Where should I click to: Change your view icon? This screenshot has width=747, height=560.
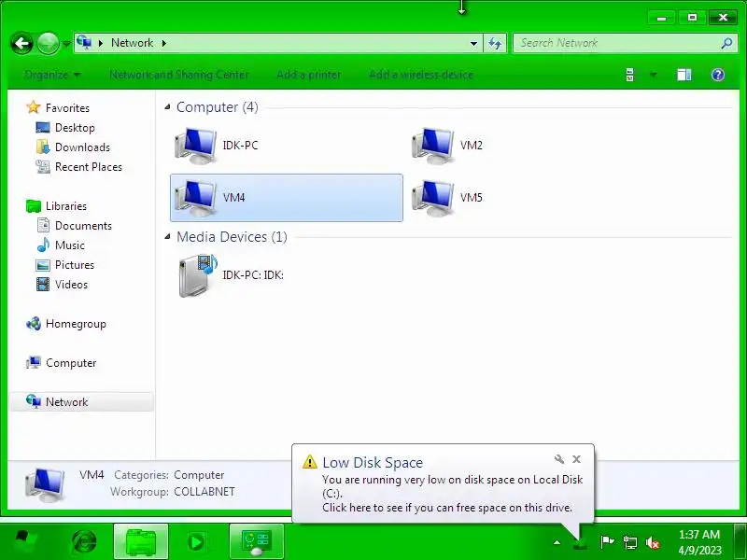tap(629, 75)
